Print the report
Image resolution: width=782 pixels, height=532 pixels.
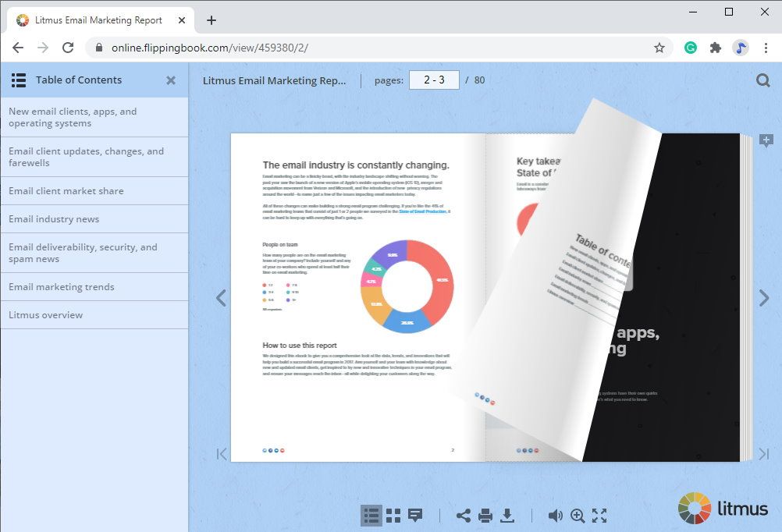485,515
